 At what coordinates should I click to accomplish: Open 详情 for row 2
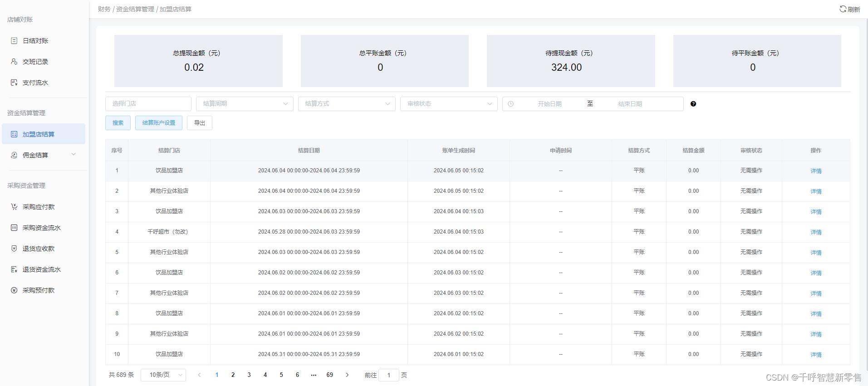click(816, 191)
